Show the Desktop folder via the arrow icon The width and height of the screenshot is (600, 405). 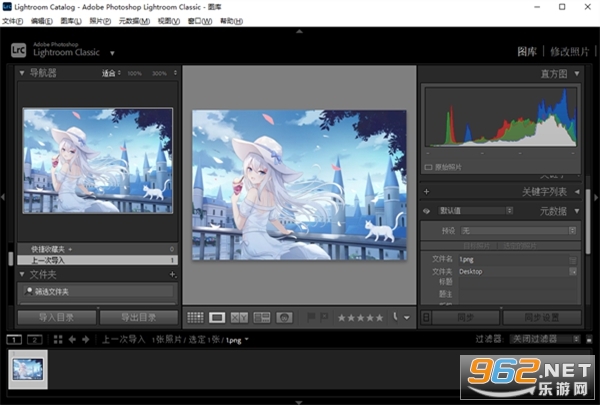click(x=572, y=271)
